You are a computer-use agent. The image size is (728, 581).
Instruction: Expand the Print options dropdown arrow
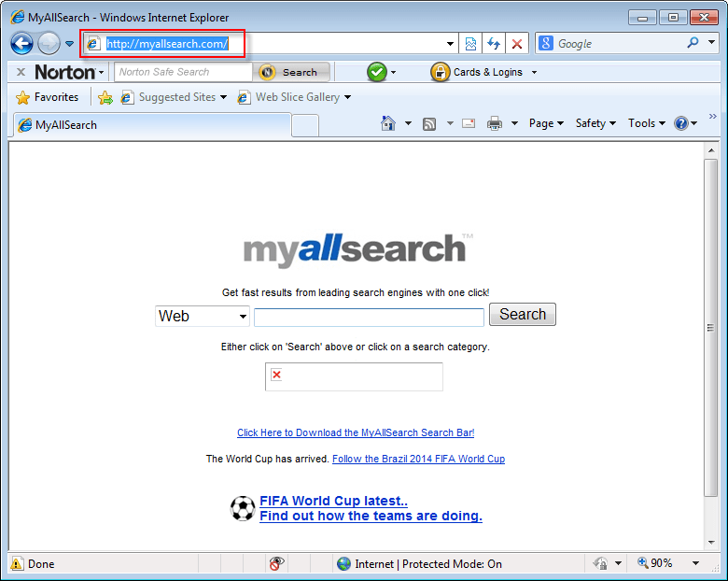514,123
